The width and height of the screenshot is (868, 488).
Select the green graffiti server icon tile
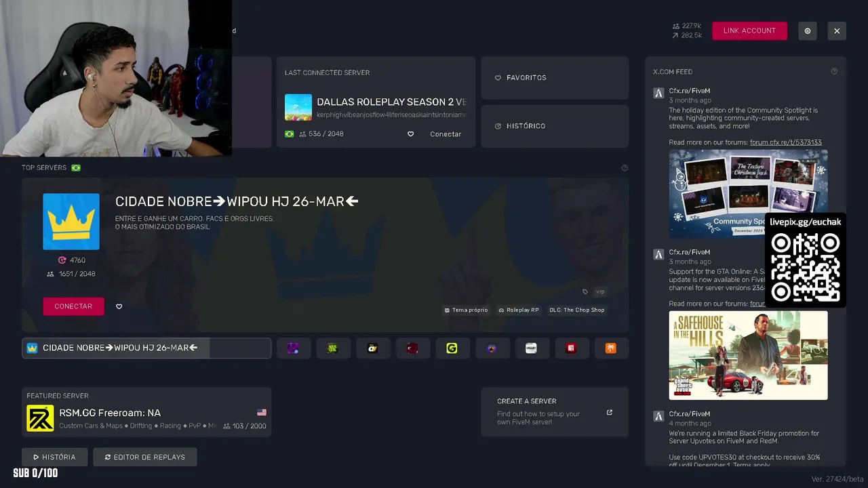pyautogui.click(x=333, y=348)
